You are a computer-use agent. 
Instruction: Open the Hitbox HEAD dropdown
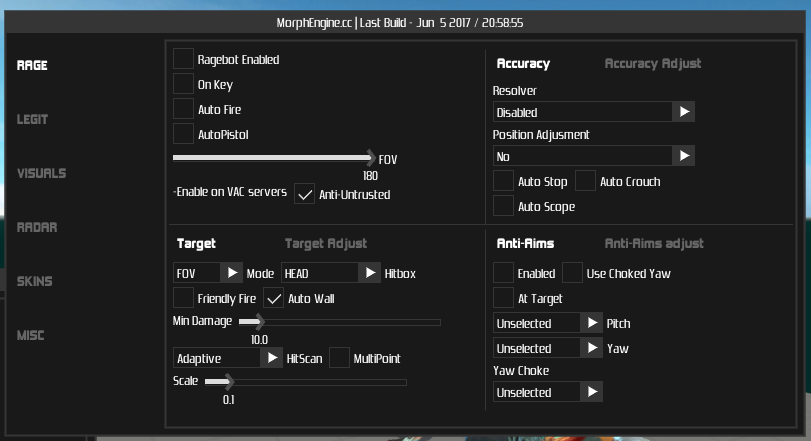(370, 272)
